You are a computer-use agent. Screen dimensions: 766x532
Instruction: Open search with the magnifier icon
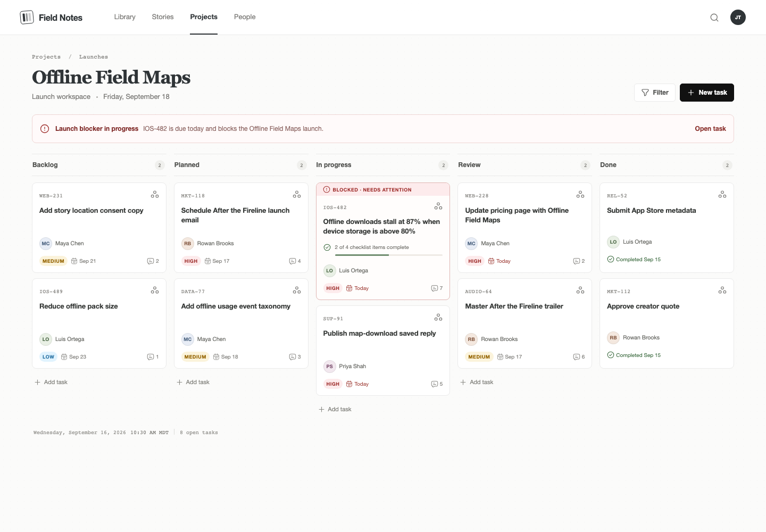coord(714,18)
